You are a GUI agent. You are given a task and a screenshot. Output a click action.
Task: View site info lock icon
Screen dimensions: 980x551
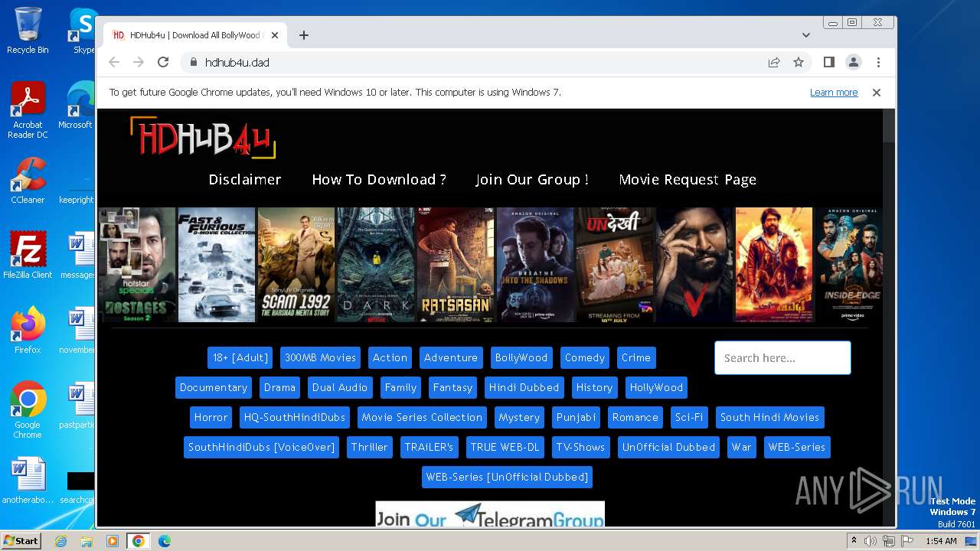(193, 63)
